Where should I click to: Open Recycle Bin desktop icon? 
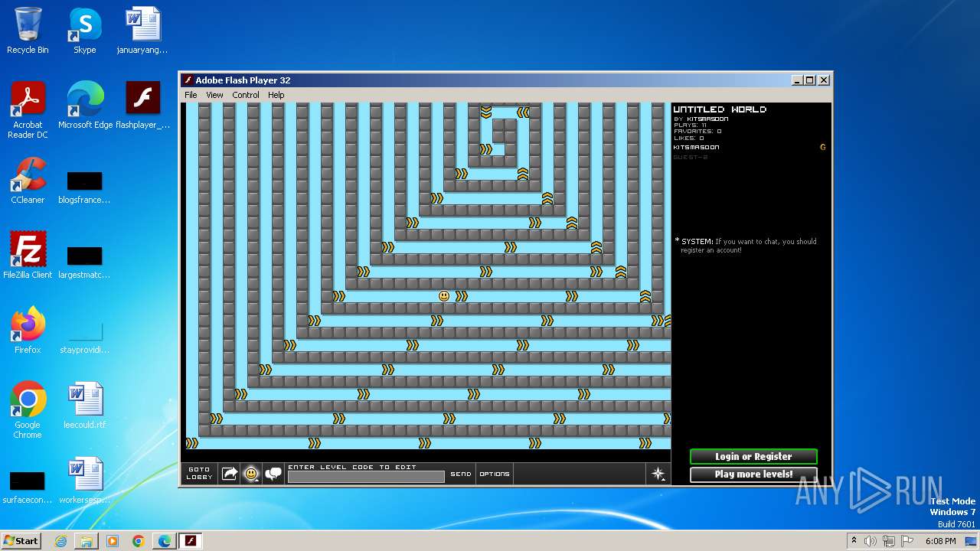pos(28,31)
